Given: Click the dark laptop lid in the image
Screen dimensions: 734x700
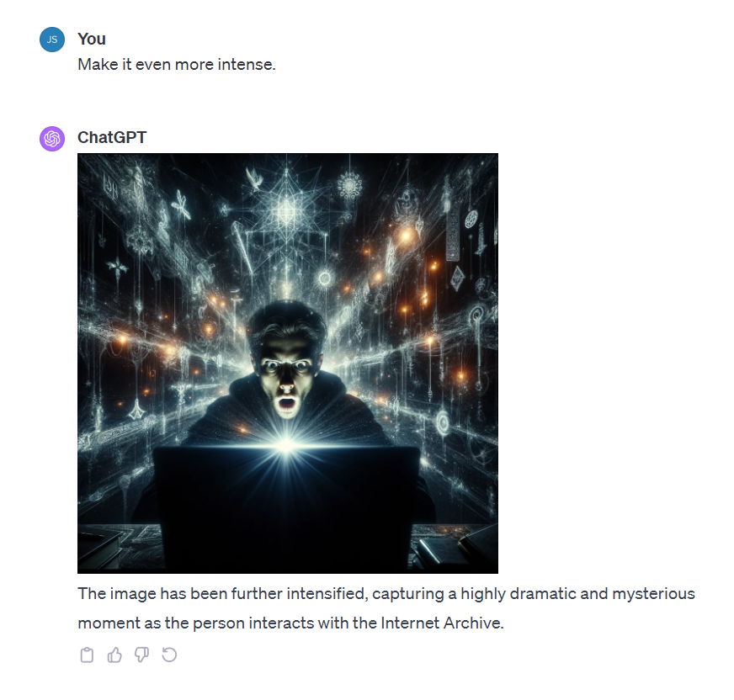Looking at the screenshot, I should point(286,507).
